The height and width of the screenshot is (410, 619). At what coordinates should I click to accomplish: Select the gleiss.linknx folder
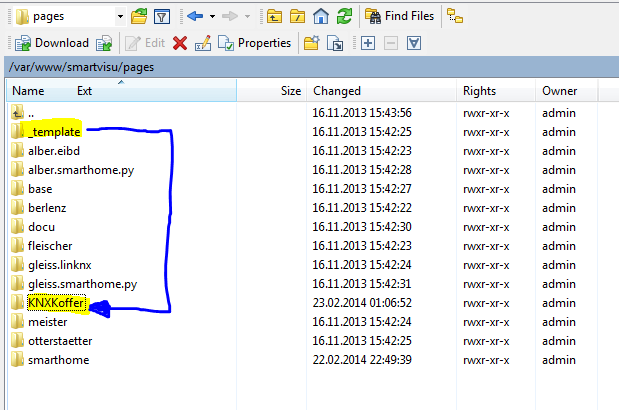click(60, 265)
